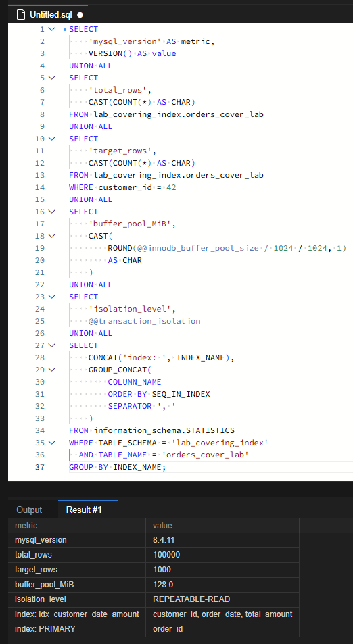The width and height of the screenshot is (353, 644).
Task: Click 'orders_cover_lab' string on line 36
Action: click(x=206, y=455)
